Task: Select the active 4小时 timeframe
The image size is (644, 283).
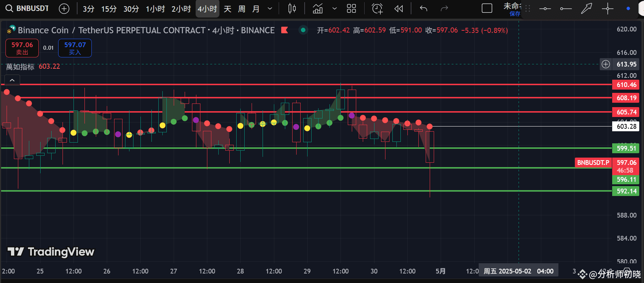Action: 207,9
